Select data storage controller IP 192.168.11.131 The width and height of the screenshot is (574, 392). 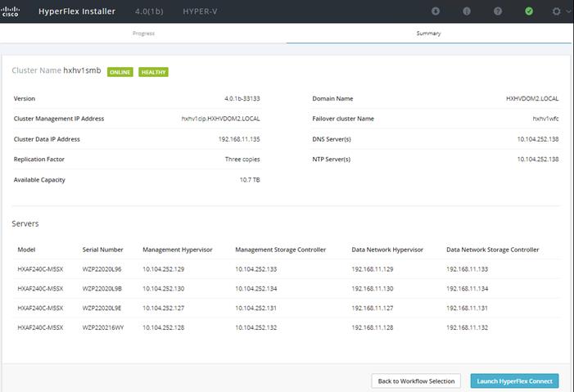click(x=467, y=308)
